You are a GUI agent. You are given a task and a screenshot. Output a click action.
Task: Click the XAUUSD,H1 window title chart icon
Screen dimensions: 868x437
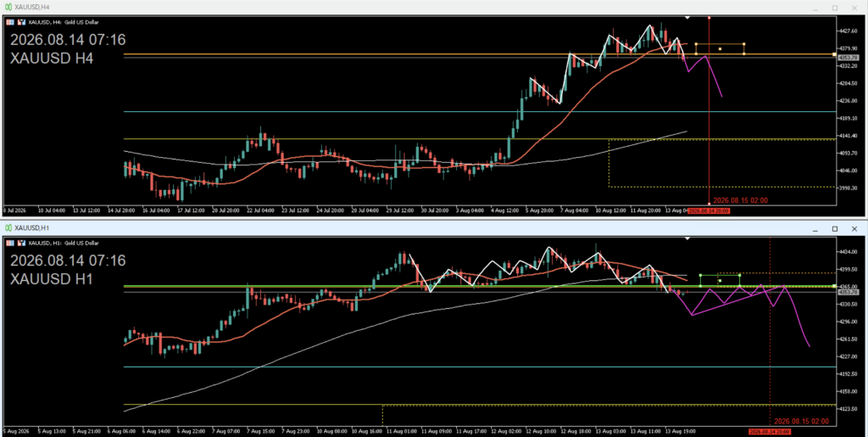click(x=8, y=227)
